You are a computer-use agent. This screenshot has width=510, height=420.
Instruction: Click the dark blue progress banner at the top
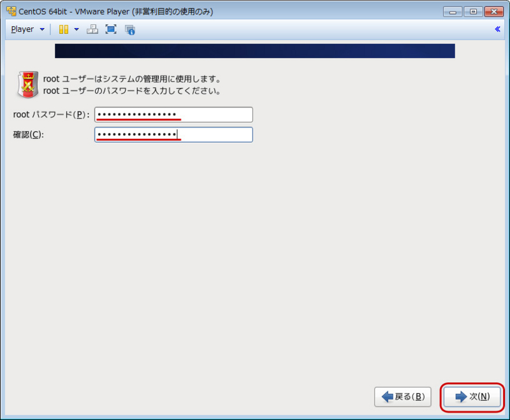255,51
